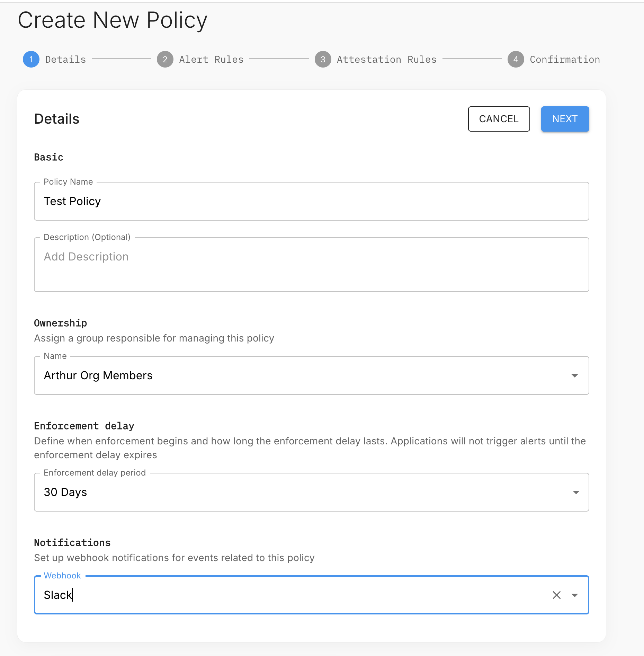
Task: Go to the Details step label
Action: pyautogui.click(x=66, y=59)
